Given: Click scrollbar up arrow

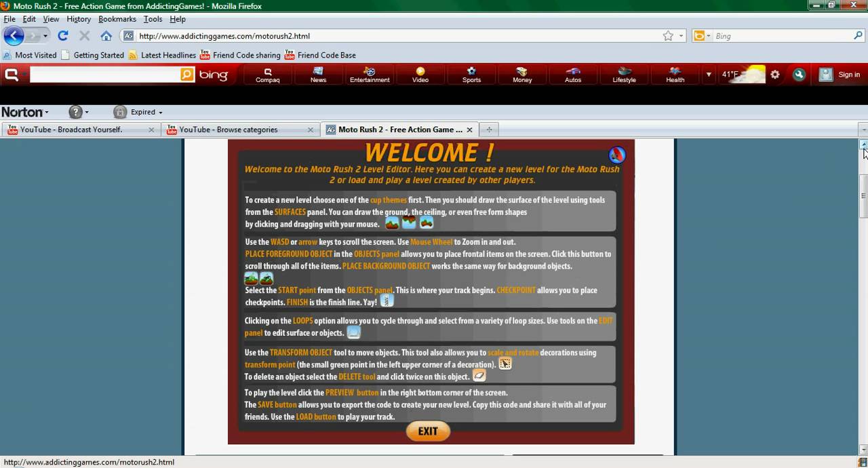Looking at the screenshot, I should pos(863,144).
